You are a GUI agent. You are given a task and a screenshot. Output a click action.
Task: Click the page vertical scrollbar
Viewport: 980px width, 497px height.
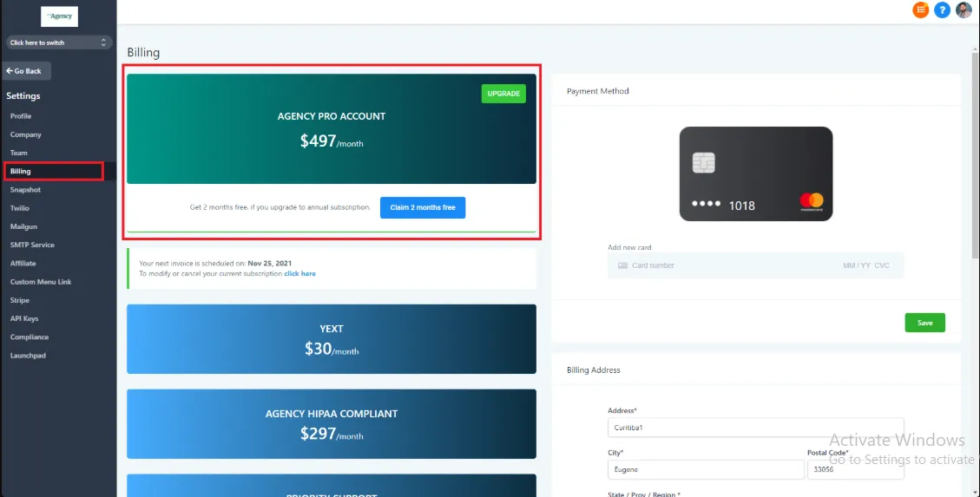coord(976,155)
